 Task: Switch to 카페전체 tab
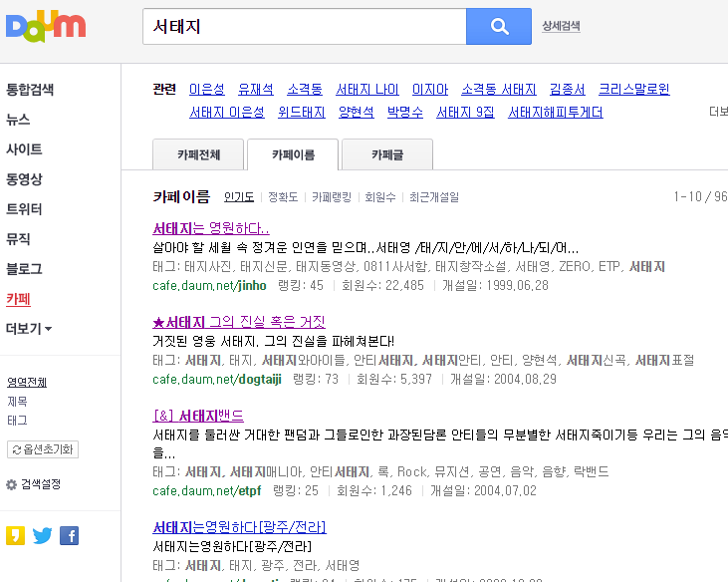[x=198, y=154]
